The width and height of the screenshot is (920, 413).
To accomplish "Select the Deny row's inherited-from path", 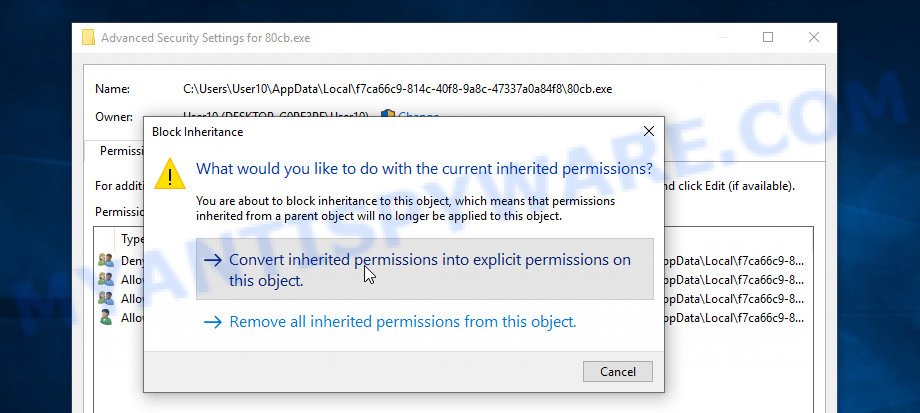I will coord(733,260).
